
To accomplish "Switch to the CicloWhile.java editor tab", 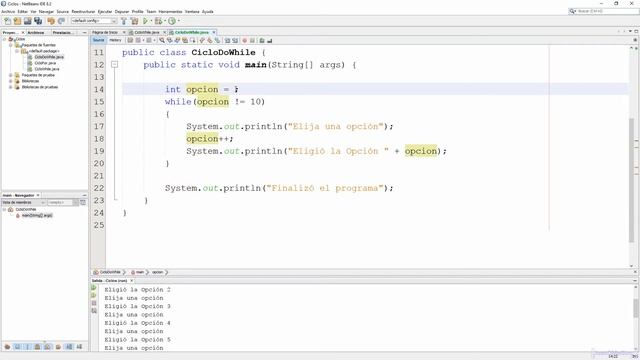I will [x=146, y=32].
